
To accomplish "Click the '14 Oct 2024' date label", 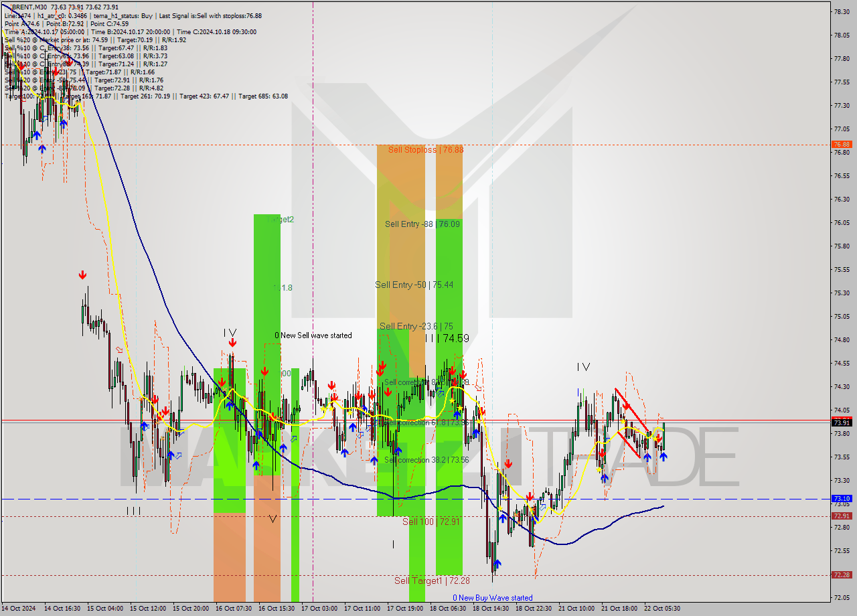I will click(19, 609).
